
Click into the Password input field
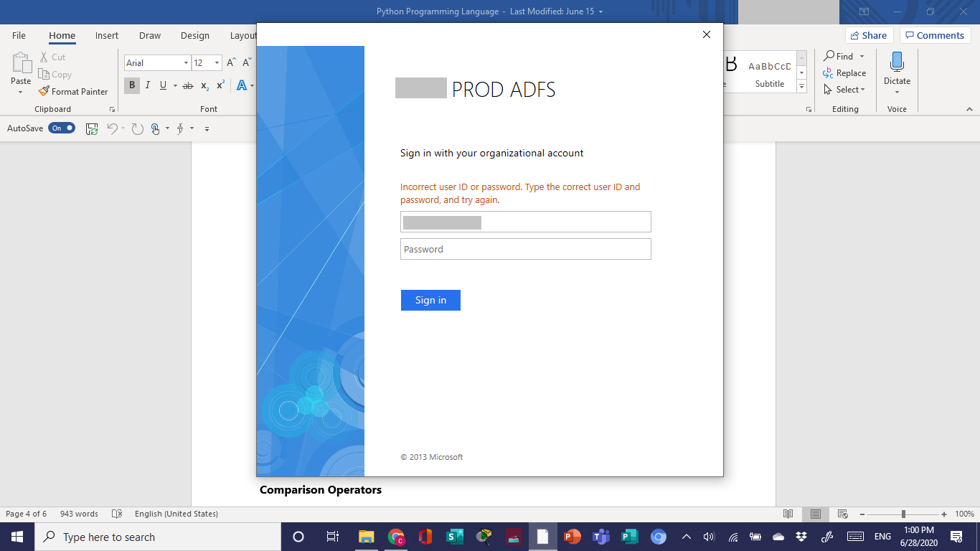[x=526, y=249]
